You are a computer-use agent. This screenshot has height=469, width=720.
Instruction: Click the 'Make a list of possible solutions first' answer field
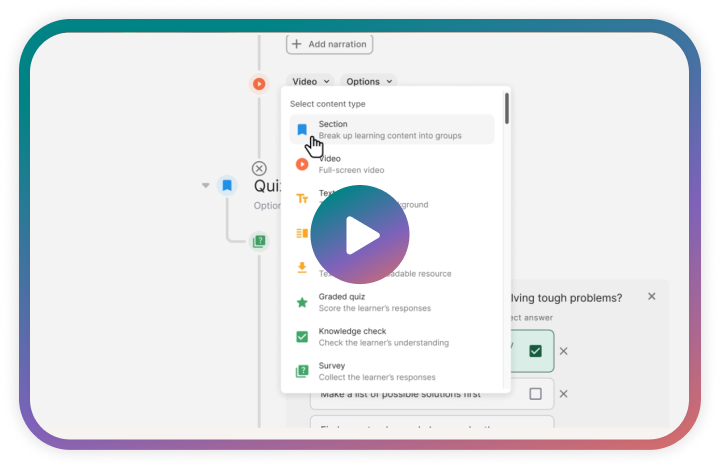coord(432,394)
